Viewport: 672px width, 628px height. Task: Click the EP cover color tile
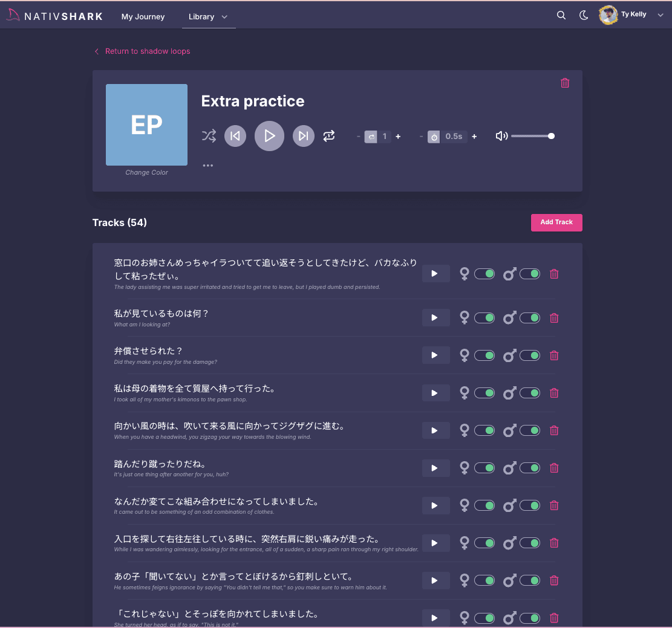coord(146,125)
